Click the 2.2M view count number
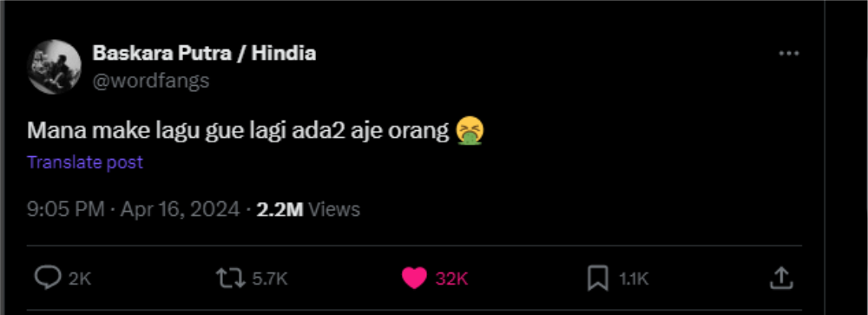This screenshot has width=868, height=315. (279, 209)
